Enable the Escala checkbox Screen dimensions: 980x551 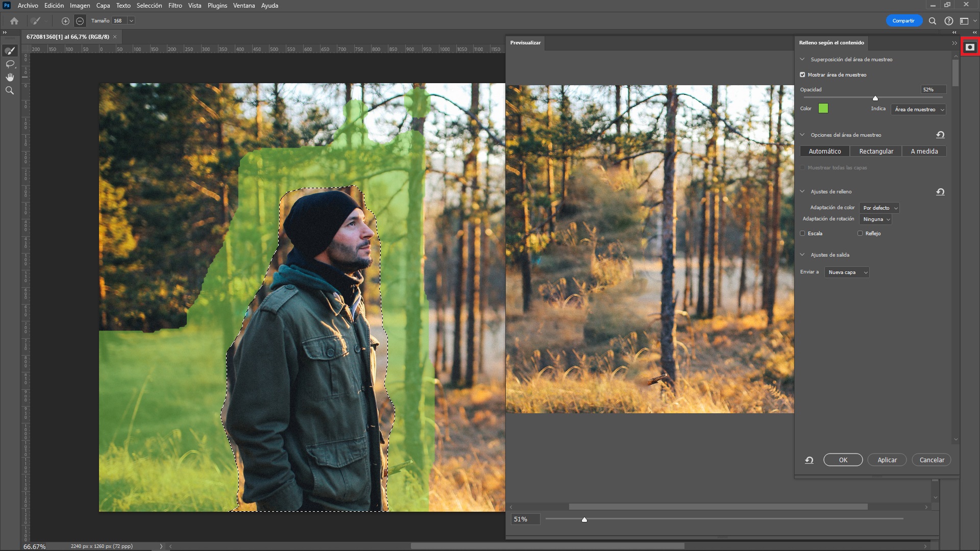[802, 233]
